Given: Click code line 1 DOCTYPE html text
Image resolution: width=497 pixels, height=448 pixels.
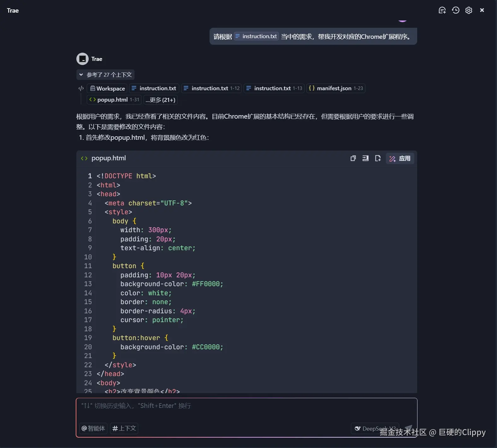Looking at the screenshot, I should pos(126,176).
